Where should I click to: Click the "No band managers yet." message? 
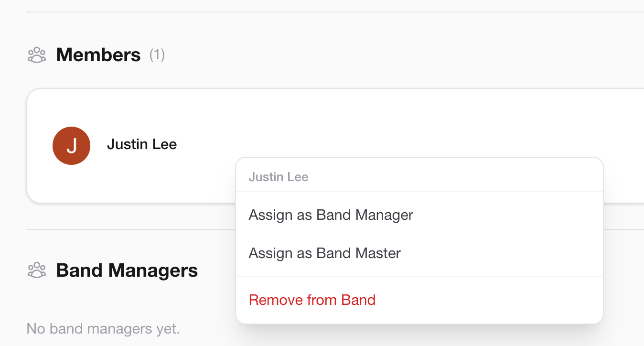point(103,329)
